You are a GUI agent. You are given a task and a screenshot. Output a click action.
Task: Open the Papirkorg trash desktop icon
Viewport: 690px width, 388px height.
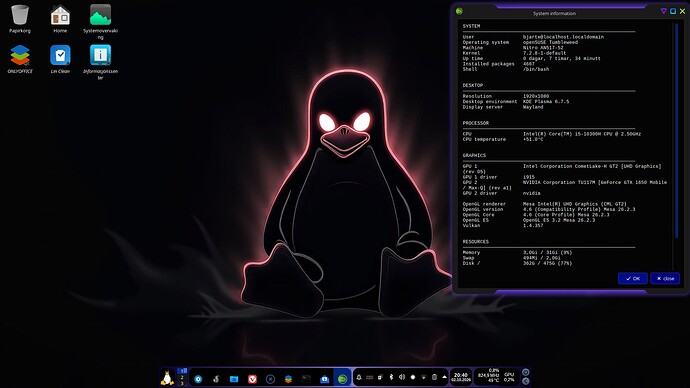tap(20, 19)
